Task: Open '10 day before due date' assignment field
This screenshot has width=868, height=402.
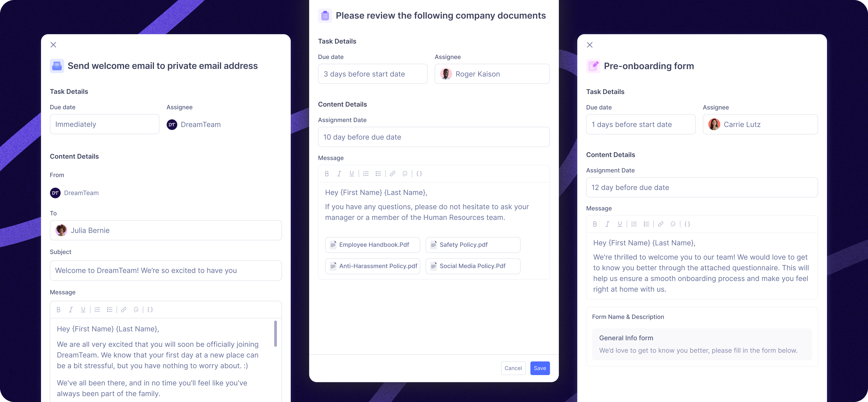Action: (x=434, y=137)
